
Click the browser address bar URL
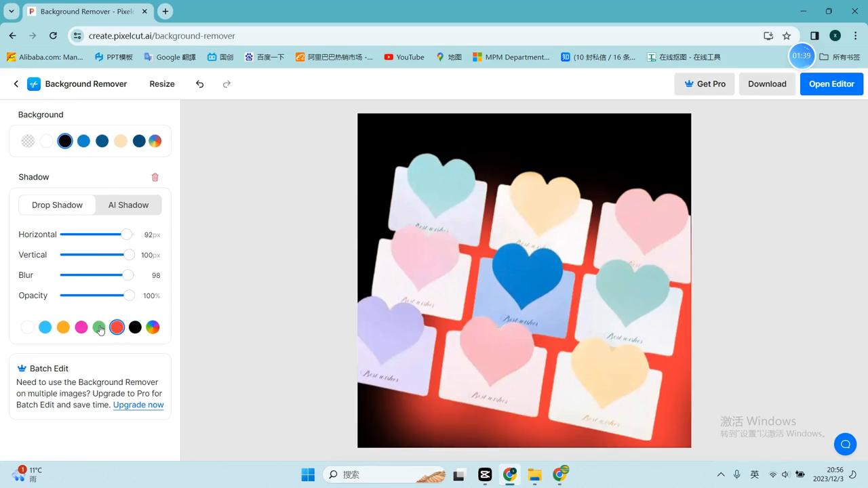pos(162,36)
